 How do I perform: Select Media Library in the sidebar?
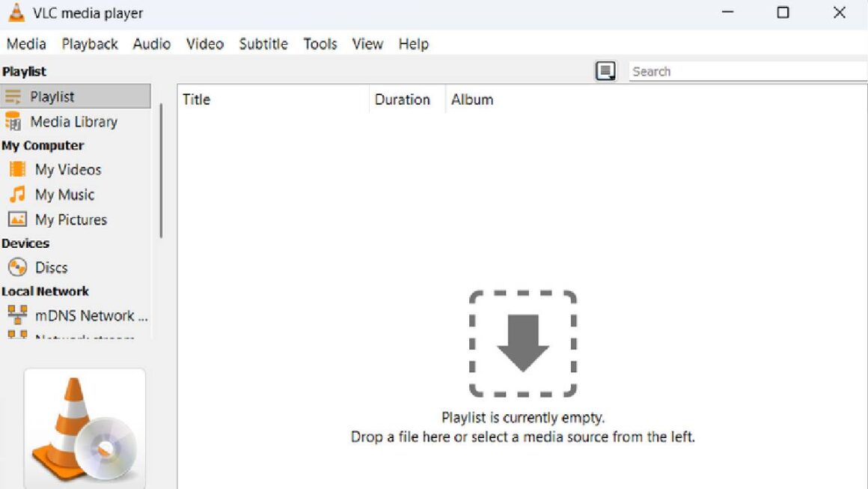(x=76, y=121)
